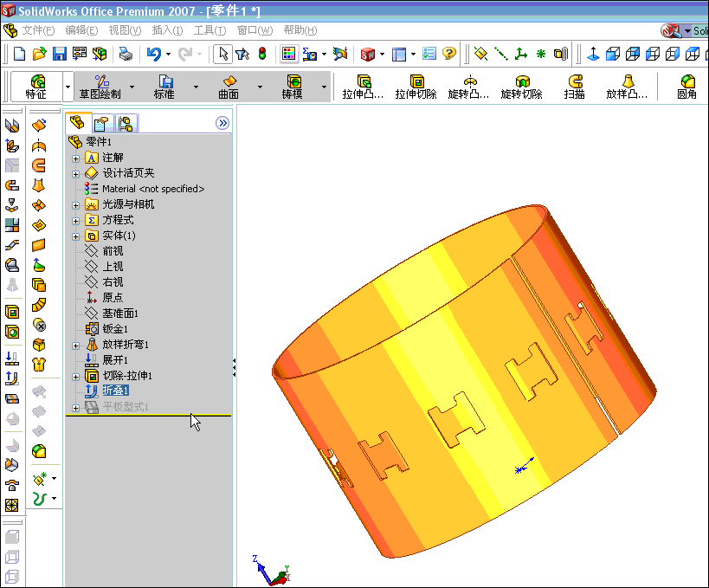Click the XYZ coordinate triad
This screenshot has height=588, width=709.
(x=271, y=570)
